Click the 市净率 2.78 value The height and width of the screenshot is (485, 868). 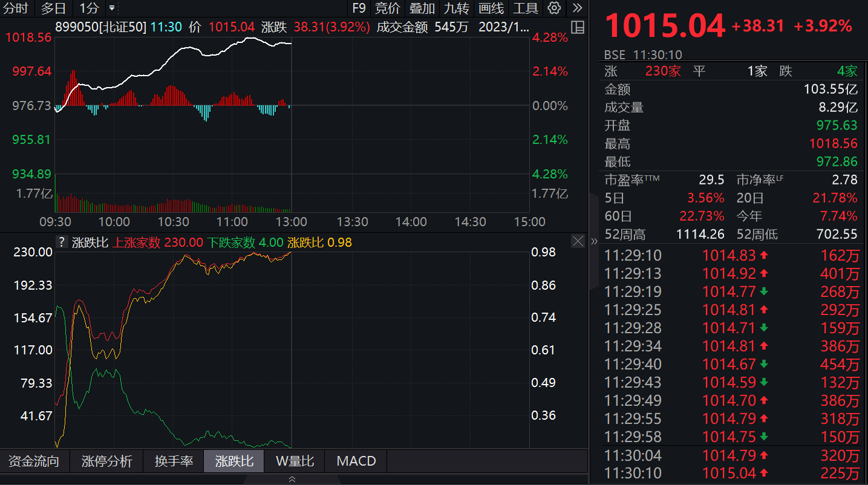pos(845,180)
